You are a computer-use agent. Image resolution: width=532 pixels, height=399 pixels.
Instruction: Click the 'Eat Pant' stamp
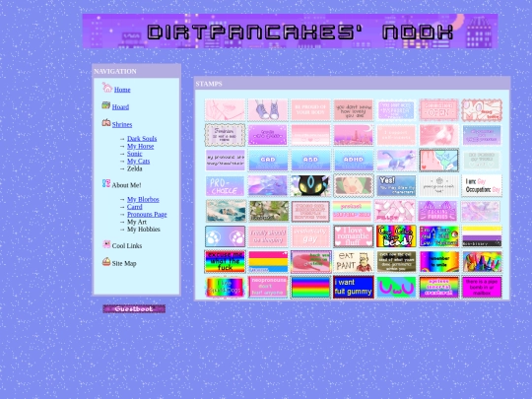(354, 262)
